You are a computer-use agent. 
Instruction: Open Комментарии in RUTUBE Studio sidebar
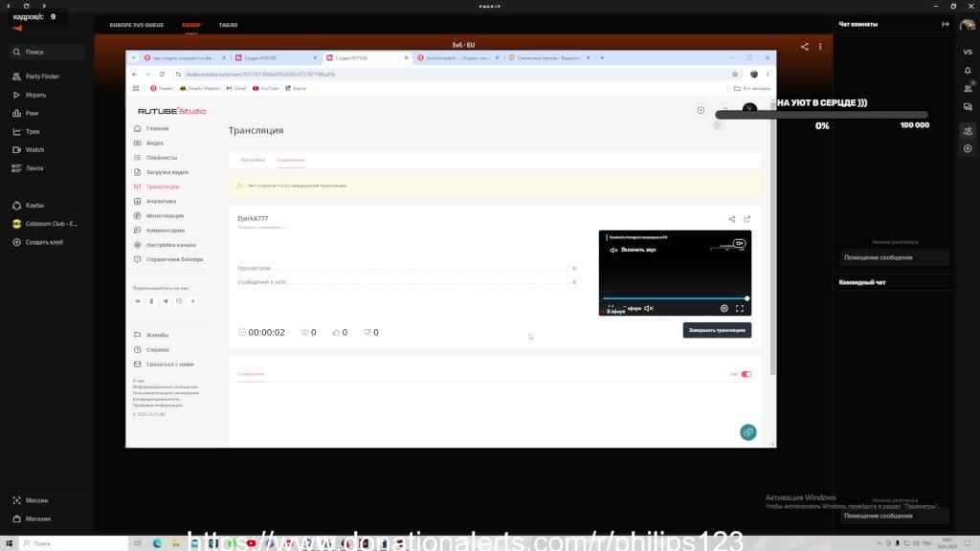166,231
